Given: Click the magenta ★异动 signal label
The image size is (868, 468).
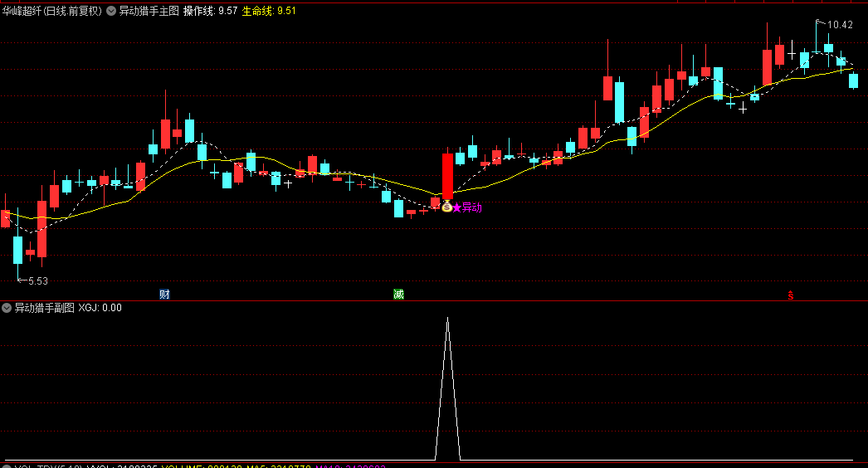Looking at the screenshot, I should click(x=467, y=207).
